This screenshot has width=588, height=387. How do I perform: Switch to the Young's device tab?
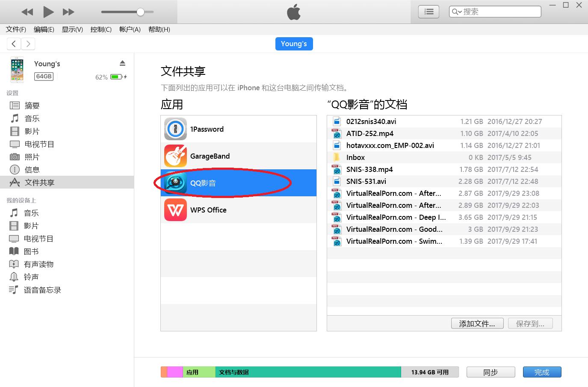294,43
